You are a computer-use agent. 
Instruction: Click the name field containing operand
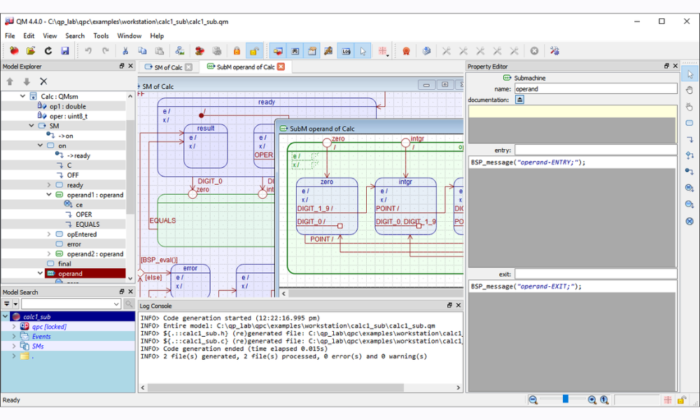[x=596, y=89]
